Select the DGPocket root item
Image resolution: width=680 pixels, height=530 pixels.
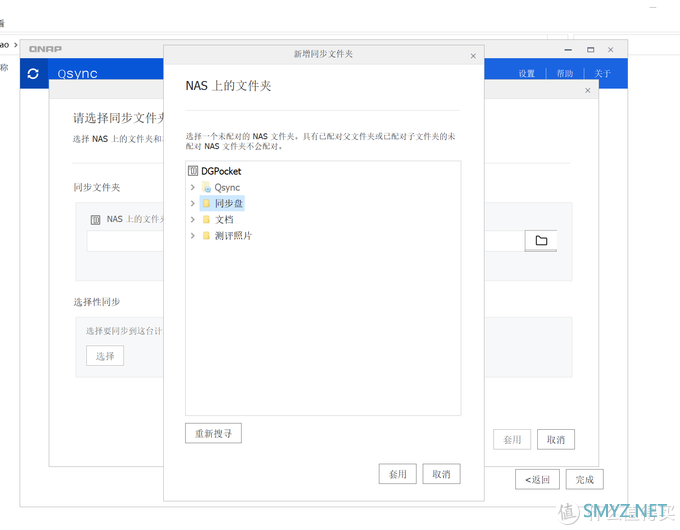pos(221,171)
